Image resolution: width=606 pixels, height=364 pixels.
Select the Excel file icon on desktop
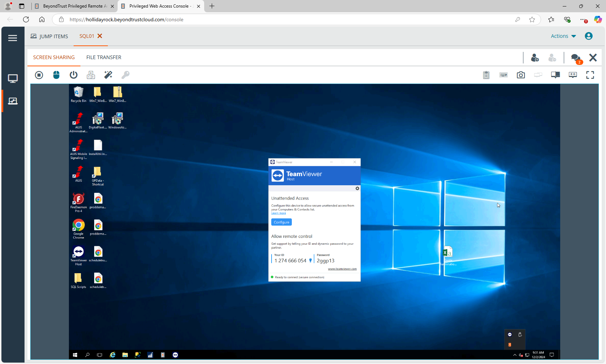pos(448,256)
